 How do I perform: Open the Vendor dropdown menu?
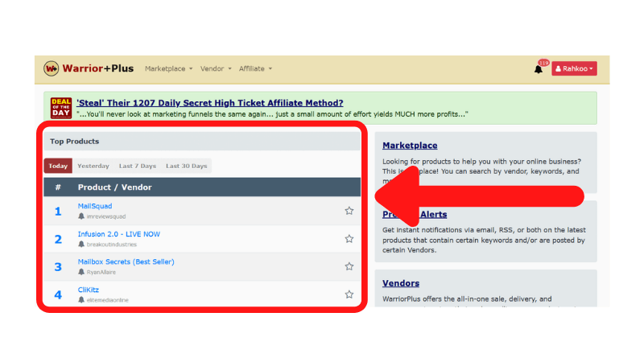click(x=216, y=69)
